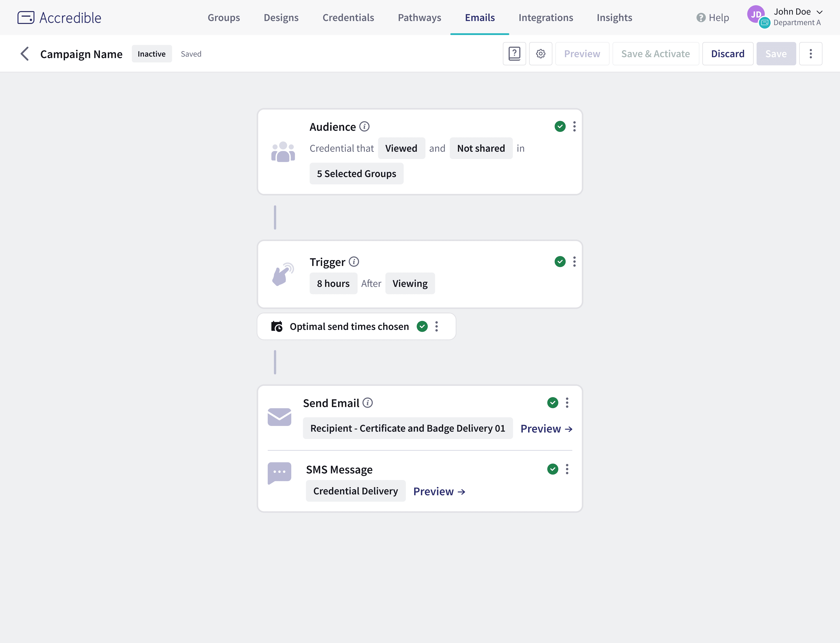Open the help guide book icon
The width and height of the screenshot is (840, 643).
514,54
